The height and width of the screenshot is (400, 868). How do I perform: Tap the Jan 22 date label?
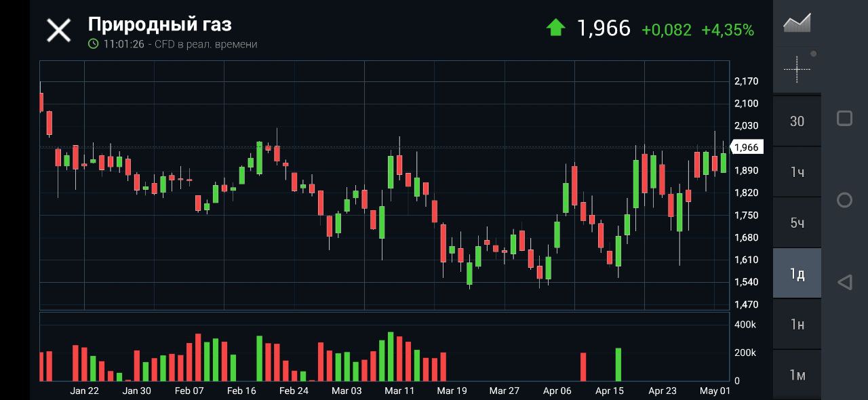[x=84, y=391]
